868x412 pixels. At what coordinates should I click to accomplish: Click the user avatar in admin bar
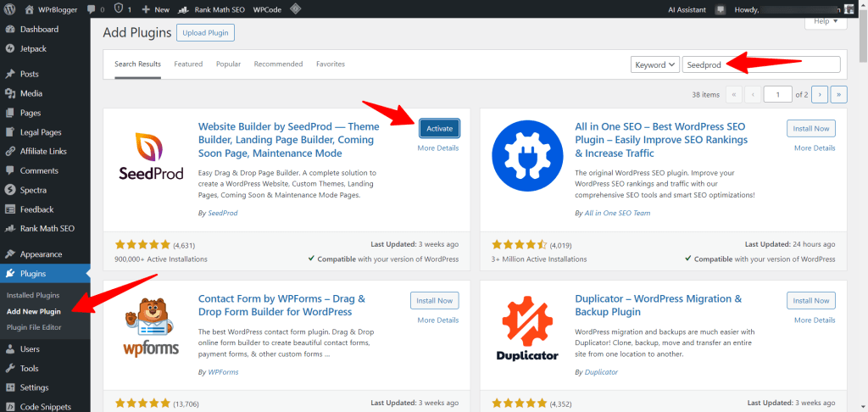point(849,8)
